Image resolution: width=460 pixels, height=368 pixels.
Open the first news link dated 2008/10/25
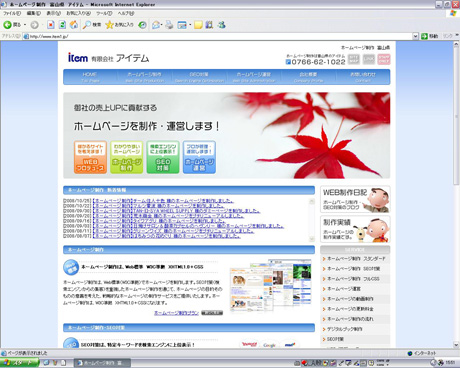click(x=163, y=201)
